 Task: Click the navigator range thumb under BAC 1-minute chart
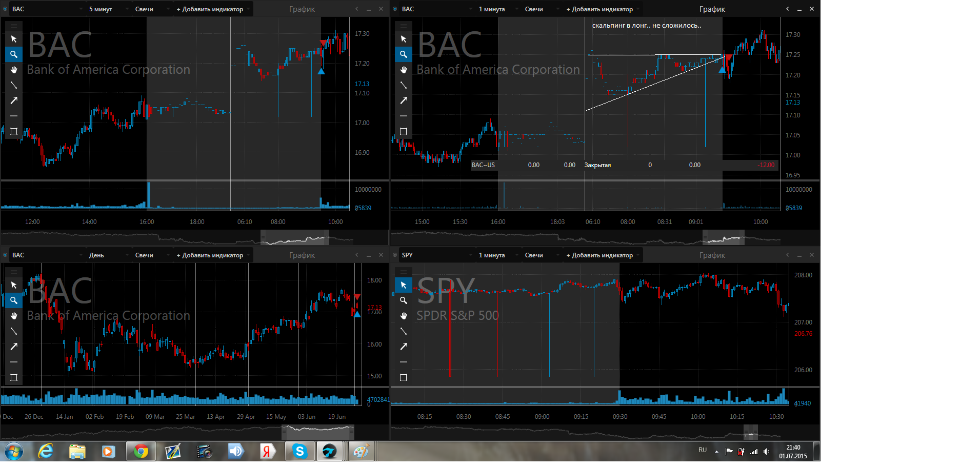pyautogui.click(x=724, y=238)
